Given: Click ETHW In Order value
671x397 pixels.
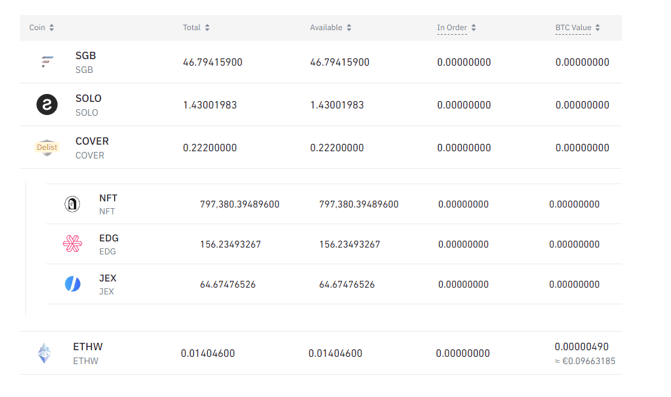Looking at the screenshot, I should 463,353.
